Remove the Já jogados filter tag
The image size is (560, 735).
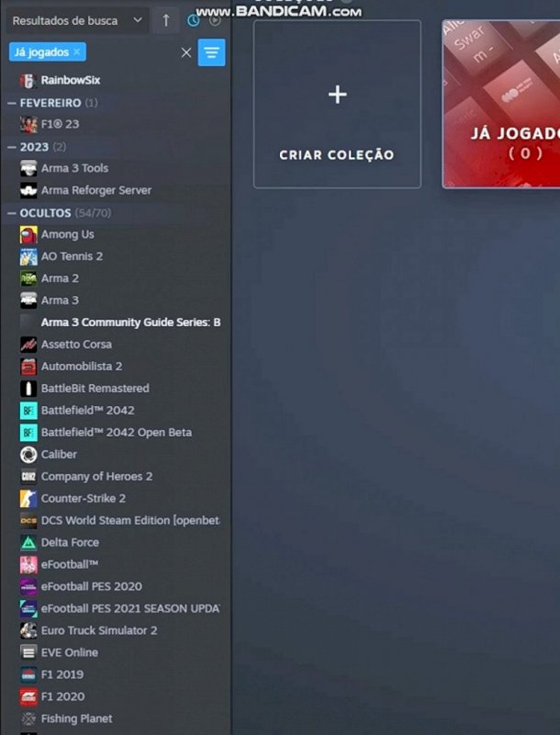[77, 51]
